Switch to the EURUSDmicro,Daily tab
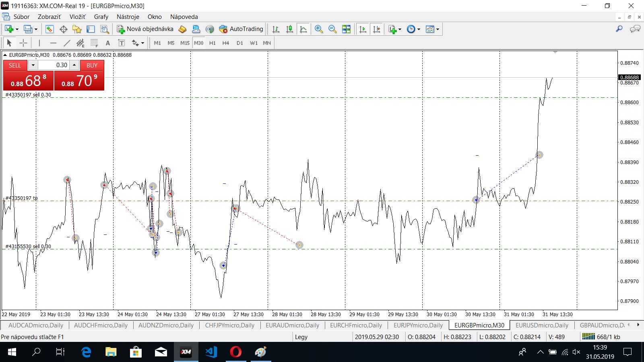 pyautogui.click(x=542, y=325)
